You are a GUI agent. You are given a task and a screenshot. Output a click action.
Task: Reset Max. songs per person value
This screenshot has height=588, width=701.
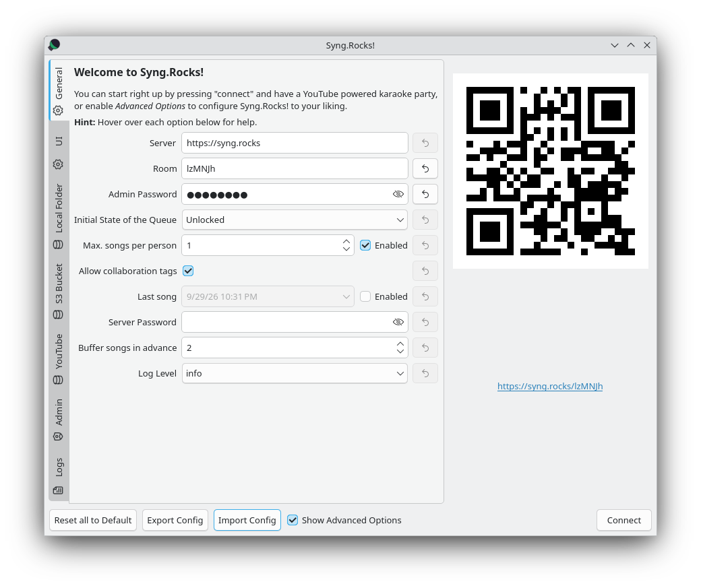425,245
